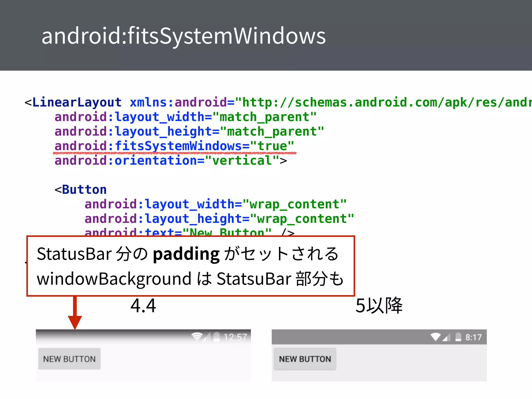Click the cell signal icon in the 5以降 status bar
This screenshot has width=532, height=399.
point(446,337)
